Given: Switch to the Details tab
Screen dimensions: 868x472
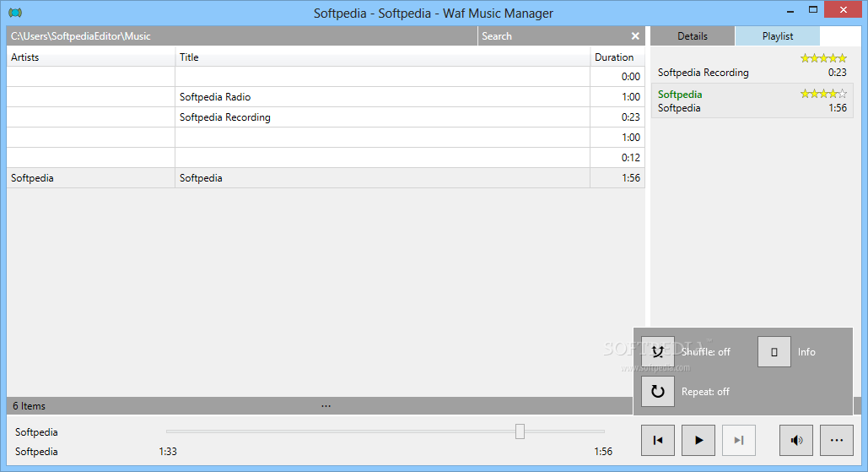Looking at the screenshot, I should tap(693, 36).
